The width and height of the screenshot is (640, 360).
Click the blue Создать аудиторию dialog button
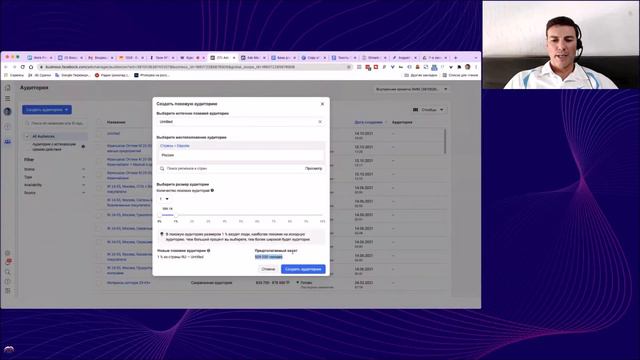pyautogui.click(x=303, y=269)
